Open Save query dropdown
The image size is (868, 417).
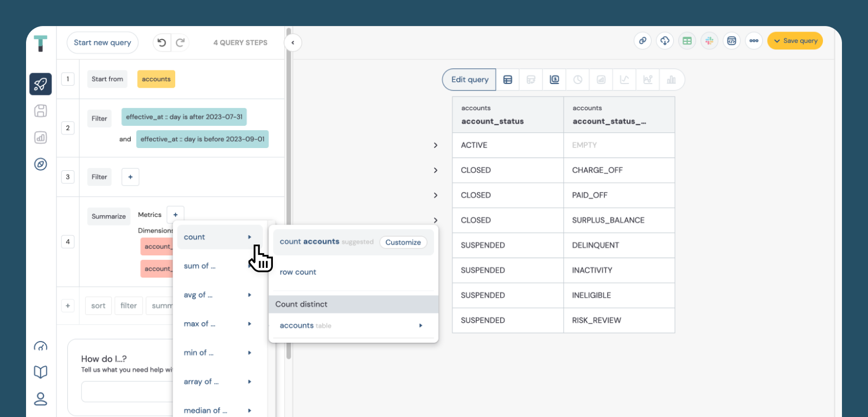click(x=795, y=41)
